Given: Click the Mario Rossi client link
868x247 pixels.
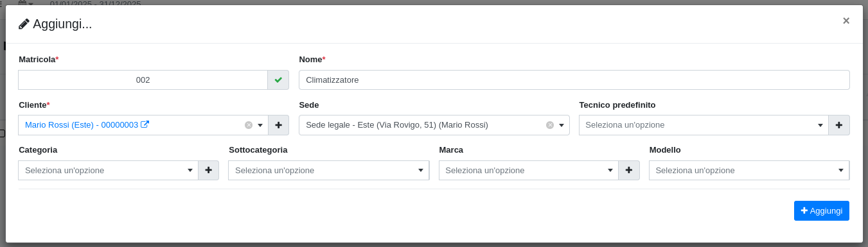Looking at the screenshot, I should click(x=82, y=125).
